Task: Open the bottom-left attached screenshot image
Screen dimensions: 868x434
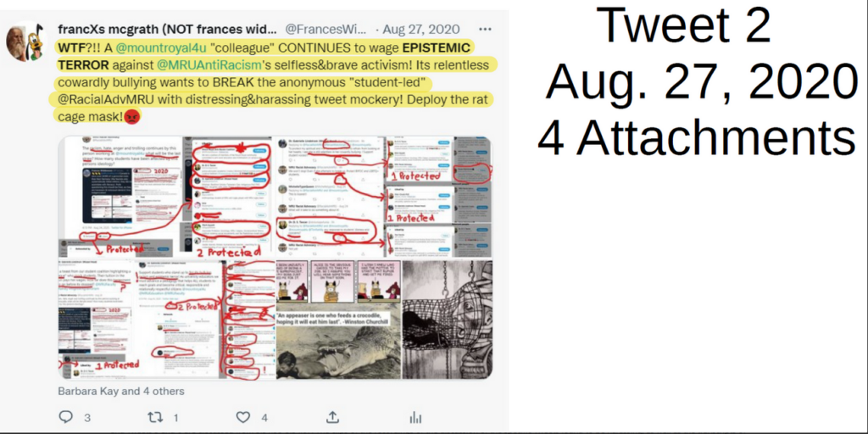Action: tap(168, 320)
